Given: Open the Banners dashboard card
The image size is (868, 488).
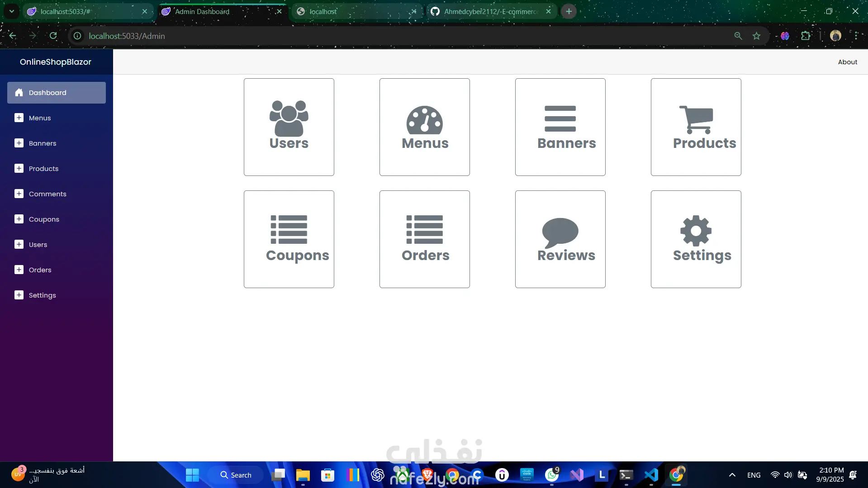Looking at the screenshot, I should [x=560, y=127].
